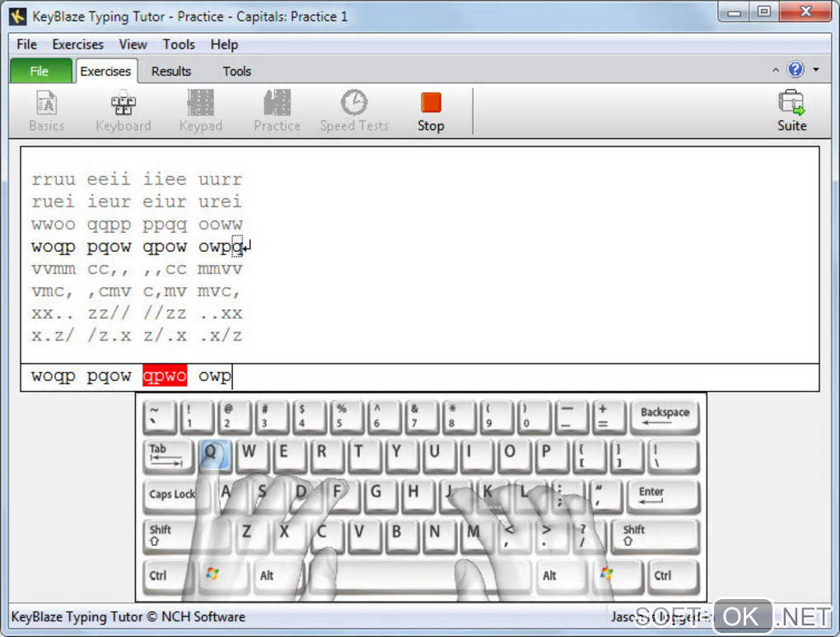Click the number 1 exclamation key

197,416
